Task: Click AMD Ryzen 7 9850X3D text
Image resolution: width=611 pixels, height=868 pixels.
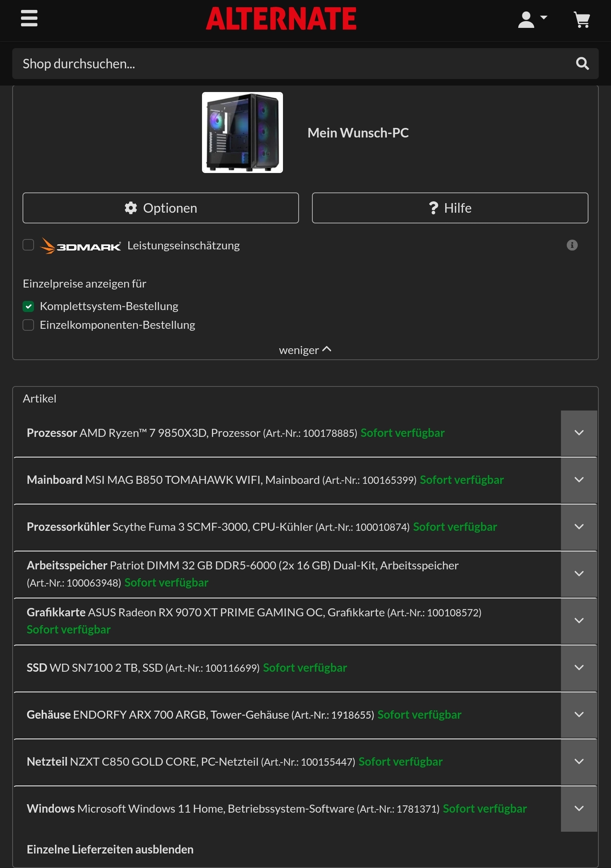Action: tap(144, 433)
